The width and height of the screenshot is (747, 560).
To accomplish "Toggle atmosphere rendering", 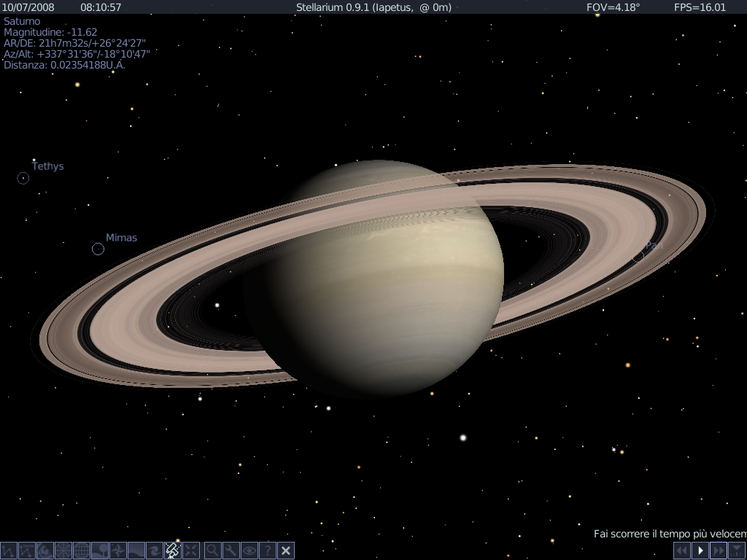I will [x=136, y=551].
